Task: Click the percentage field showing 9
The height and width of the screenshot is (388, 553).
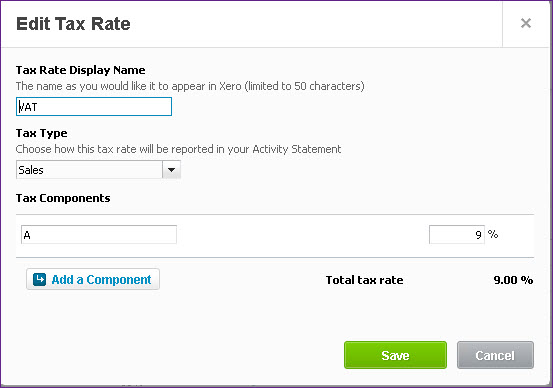Action: (457, 235)
